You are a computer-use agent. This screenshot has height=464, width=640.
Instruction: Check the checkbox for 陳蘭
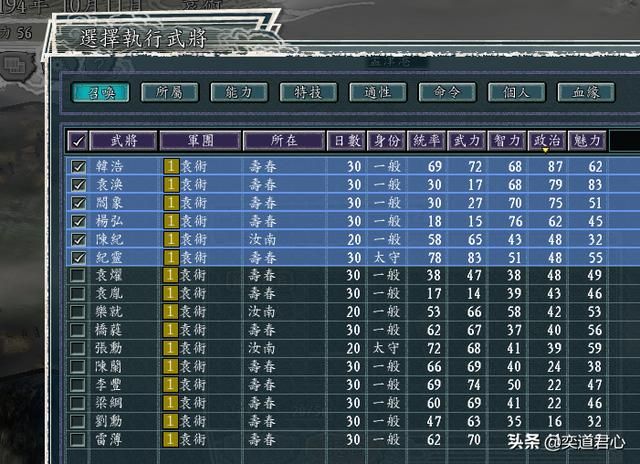pyautogui.click(x=78, y=366)
